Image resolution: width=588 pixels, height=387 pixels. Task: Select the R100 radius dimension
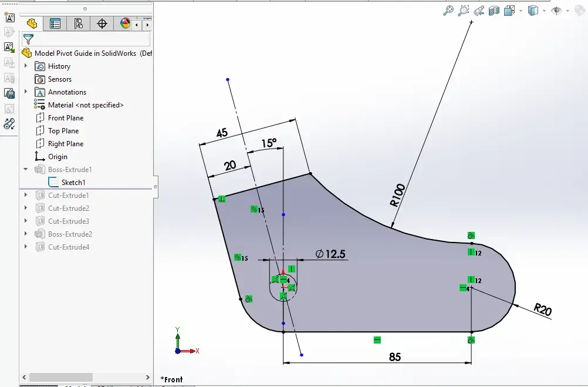click(397, 195)
